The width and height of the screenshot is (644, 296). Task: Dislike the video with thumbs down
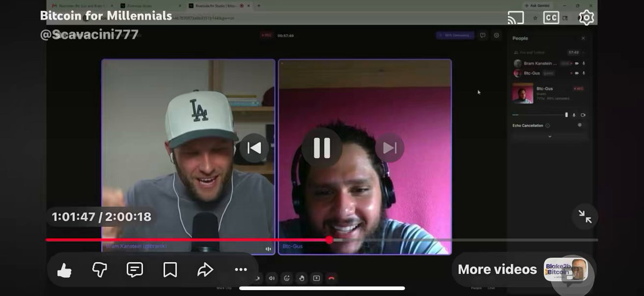pyautogui.click(x=100, y=270)
